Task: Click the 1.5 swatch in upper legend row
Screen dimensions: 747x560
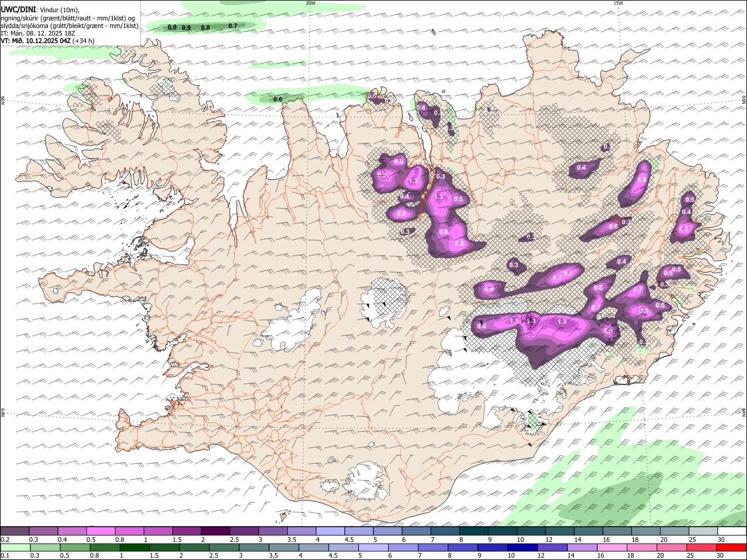Action: (x=187, y=531)
